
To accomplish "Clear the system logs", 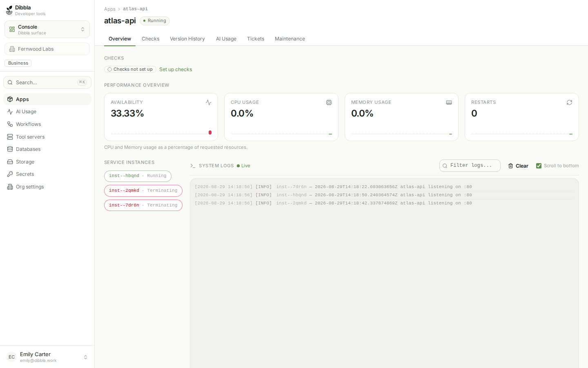I will click(518, 166).
